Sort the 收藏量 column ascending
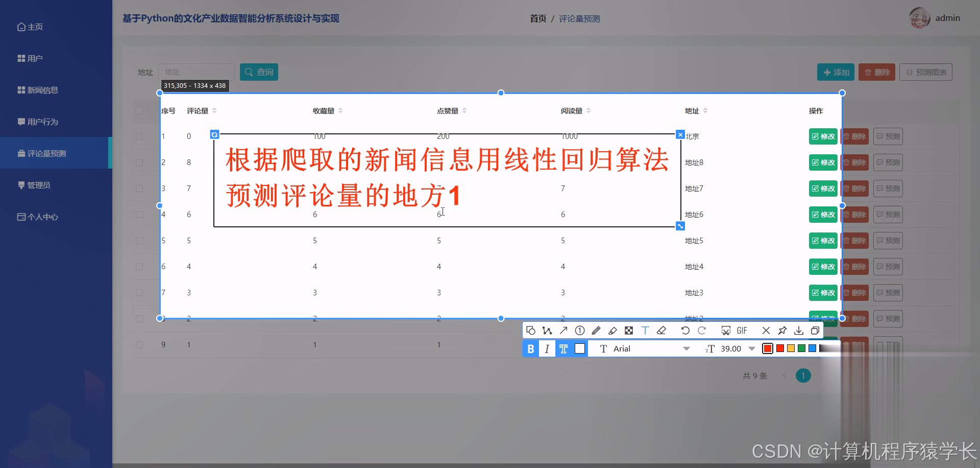Screen dimensions: 980x468 coord(341,108)
